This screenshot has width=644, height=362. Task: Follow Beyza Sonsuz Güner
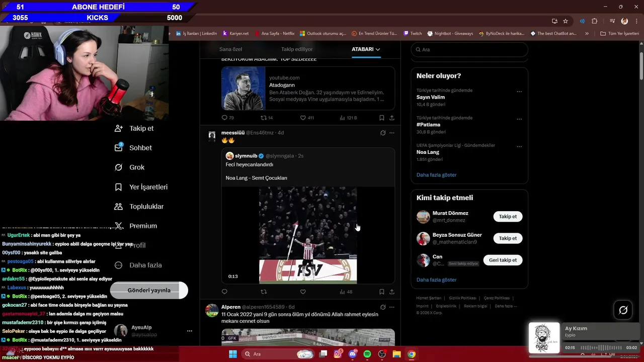point(508,238)
